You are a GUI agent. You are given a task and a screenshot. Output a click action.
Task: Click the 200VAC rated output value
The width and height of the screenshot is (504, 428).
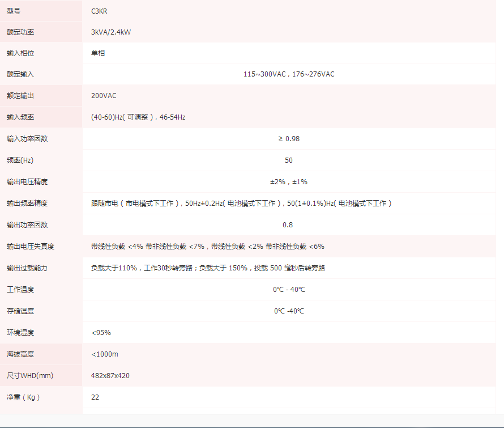point(104,96)
